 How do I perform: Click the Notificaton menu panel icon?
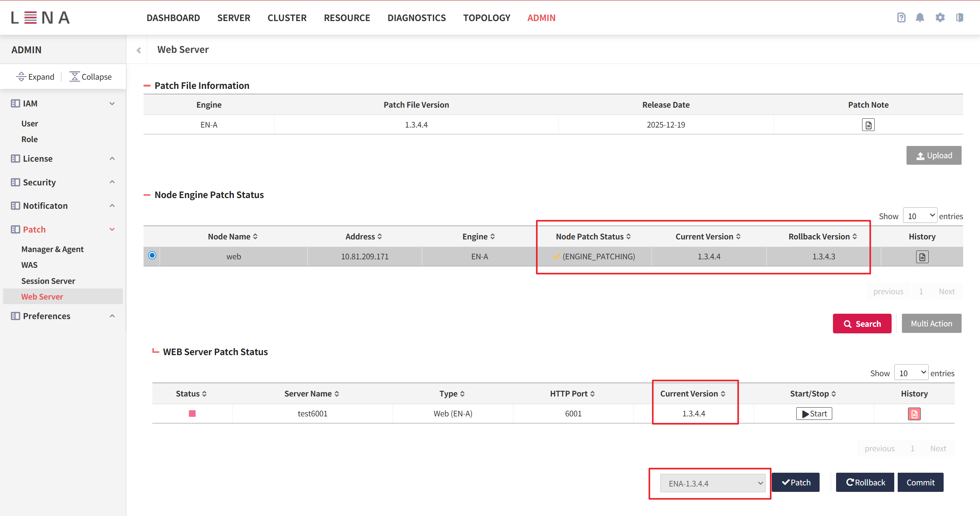(x=15, y=206)
